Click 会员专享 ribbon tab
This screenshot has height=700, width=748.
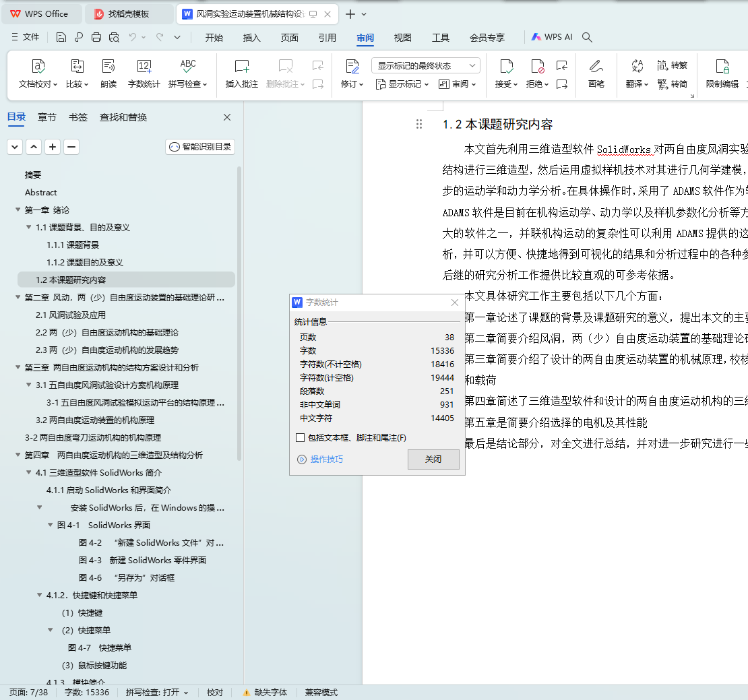pyautogui.click(x=487, y=38)
